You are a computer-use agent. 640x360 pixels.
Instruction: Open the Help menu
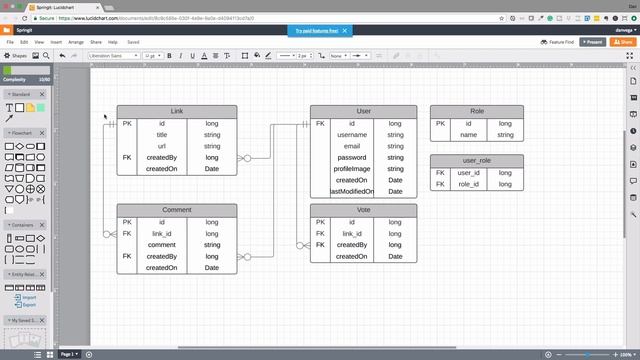(x=113, y=42)
